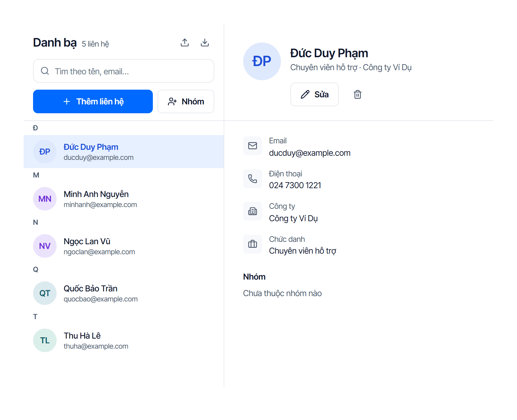The height and width of the screenshot is (420, 517).
Task: Click the export (upload arrow) icon
Action: [x=185, y=42]
